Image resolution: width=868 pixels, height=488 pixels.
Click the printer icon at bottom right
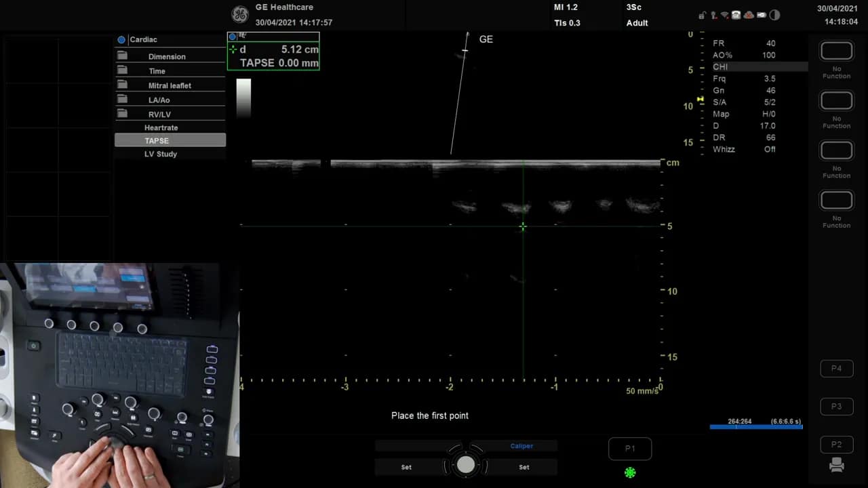tap(836, 465)
